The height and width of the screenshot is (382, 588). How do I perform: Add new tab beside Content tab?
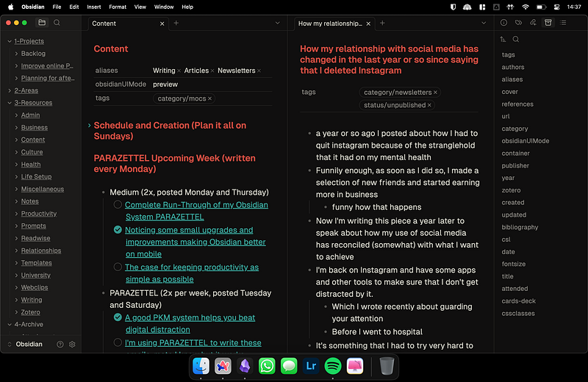pos(176,24)
